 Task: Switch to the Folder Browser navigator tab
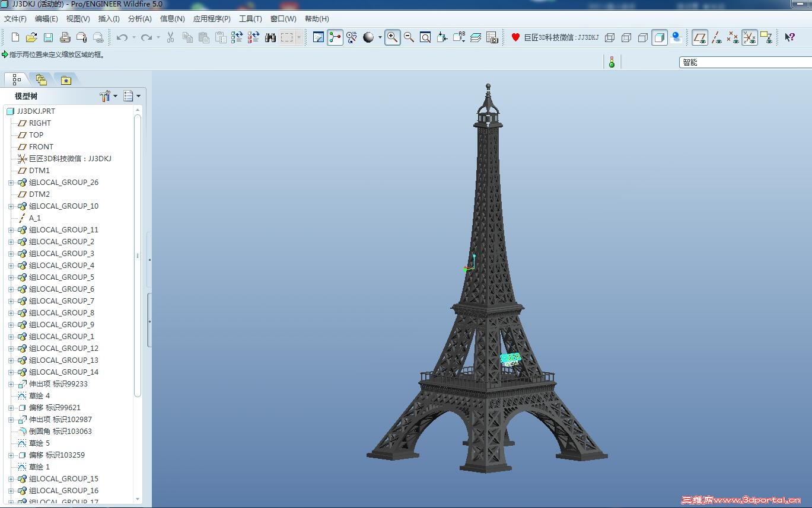[41, 79]
